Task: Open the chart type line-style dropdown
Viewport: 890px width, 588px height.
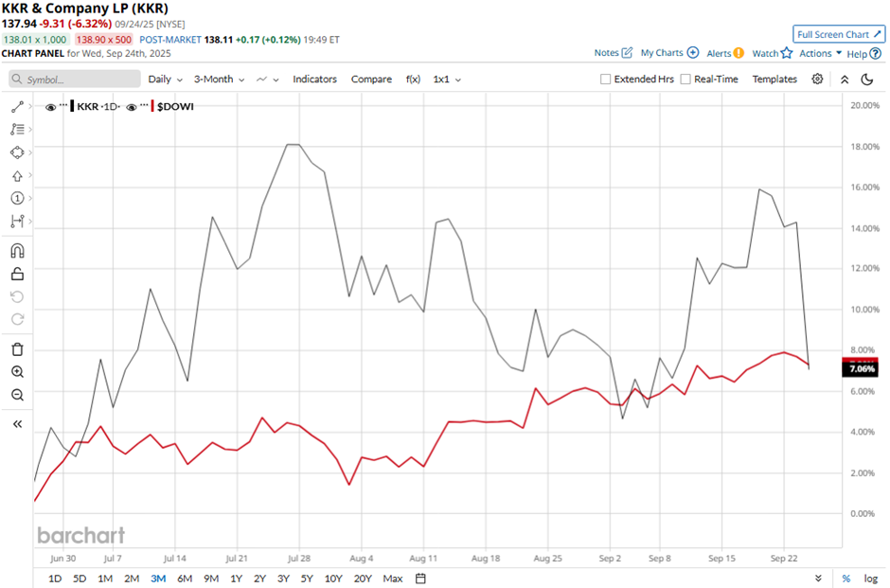Action: [x=268, y=80]
